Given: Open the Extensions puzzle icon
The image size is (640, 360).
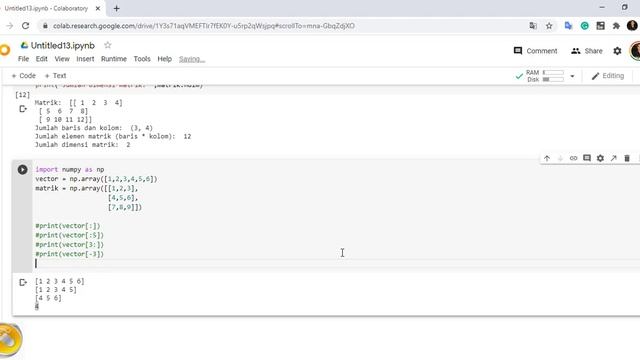Looking at the screenshot, I should 616,26.
